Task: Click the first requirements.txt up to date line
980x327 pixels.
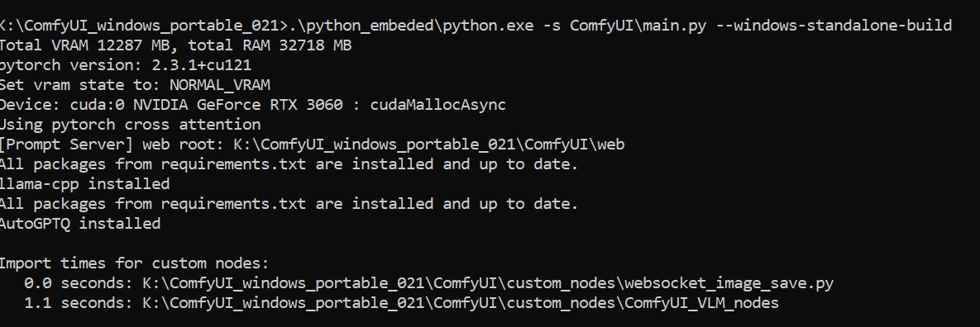Action: tap(289, 164)
